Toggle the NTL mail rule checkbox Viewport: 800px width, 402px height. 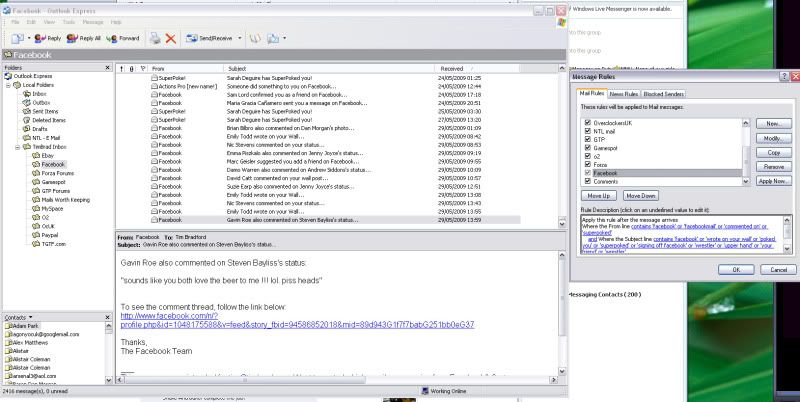[588, 131]
